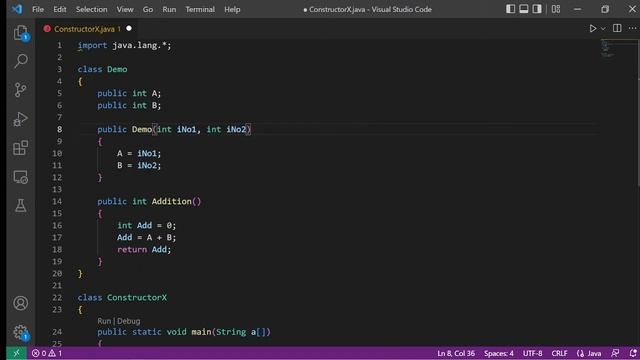This screenshot has width=640, height=360.
Task: Click the VS Code logo icon
Action: (x=17, y=9)
